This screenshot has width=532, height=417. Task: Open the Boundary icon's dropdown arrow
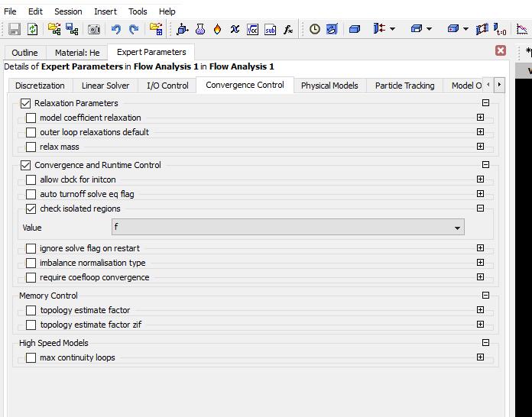pyautogui.click(x=393, y=29)
